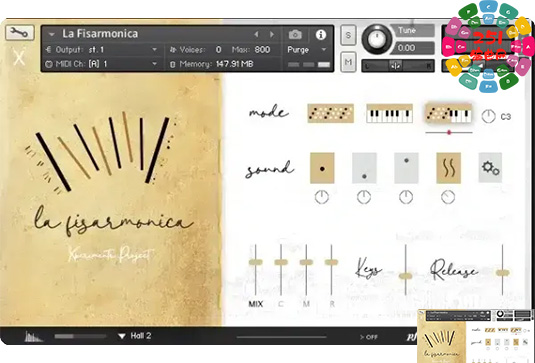Screen dimensions: 535x363
Task: Show instrument info with the i icon
Action: tap(320, 34)
